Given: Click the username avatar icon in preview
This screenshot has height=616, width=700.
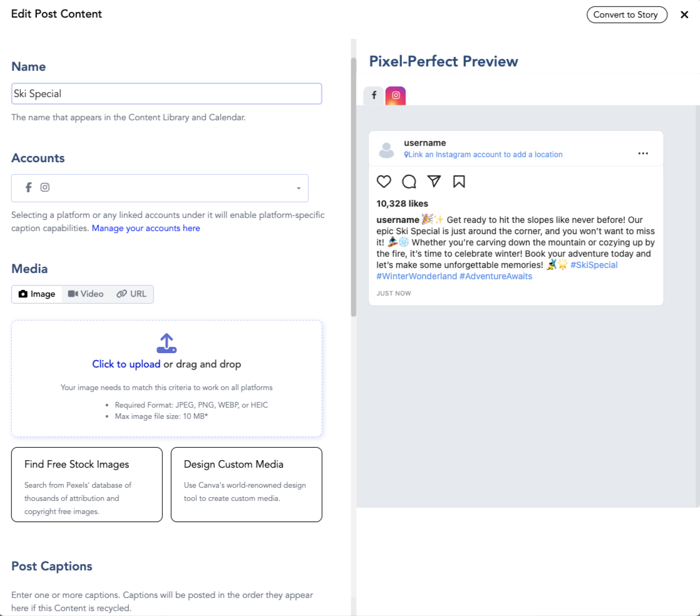Looking at the screenshot, I should tap(387, 150).
